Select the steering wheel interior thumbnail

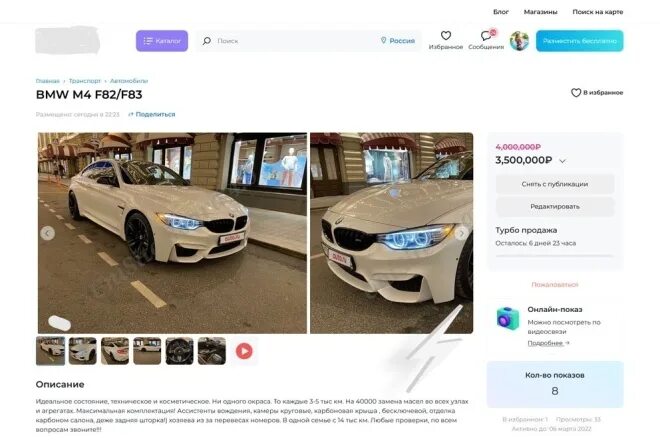point(179,351)
